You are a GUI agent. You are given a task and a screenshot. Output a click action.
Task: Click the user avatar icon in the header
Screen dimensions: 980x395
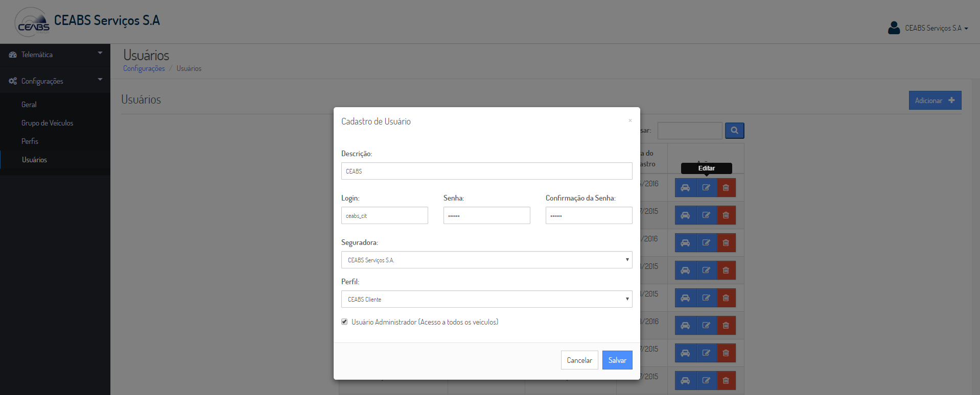[x=894, y=28]
